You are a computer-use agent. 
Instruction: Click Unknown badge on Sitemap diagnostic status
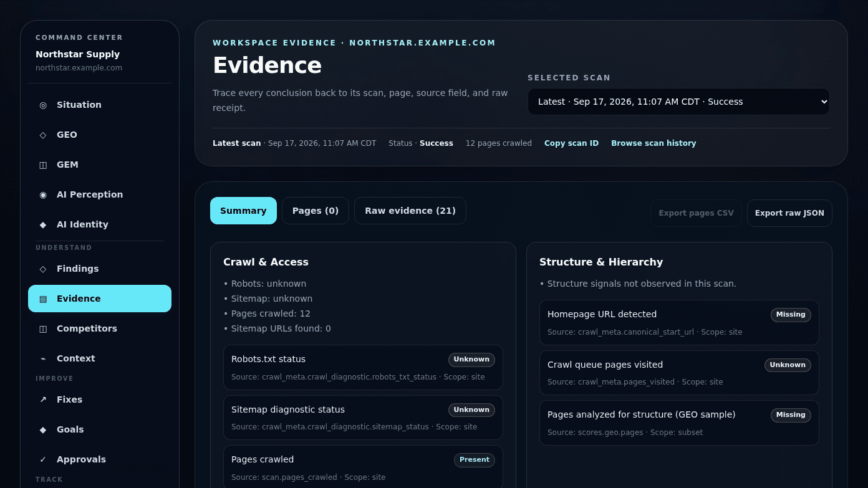pos(471,410)
